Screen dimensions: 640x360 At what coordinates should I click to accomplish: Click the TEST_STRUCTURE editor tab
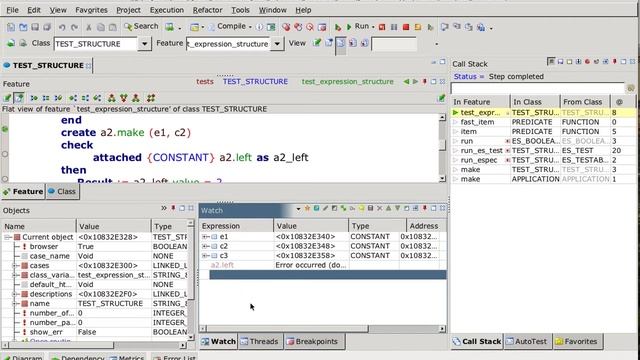(x=48, y=65)
